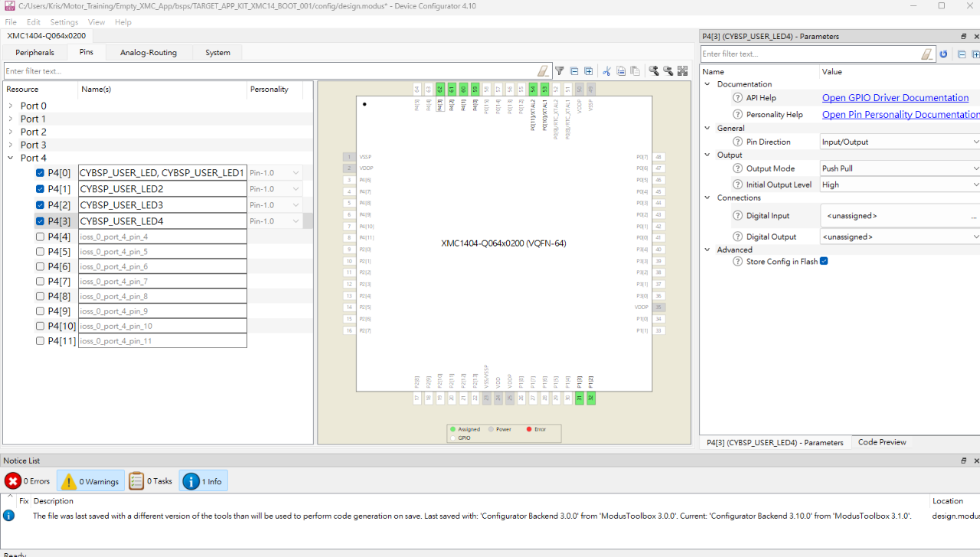Click Initial Output Level help icon
Viewport: 980px width, 557px height.
point(738,184)
